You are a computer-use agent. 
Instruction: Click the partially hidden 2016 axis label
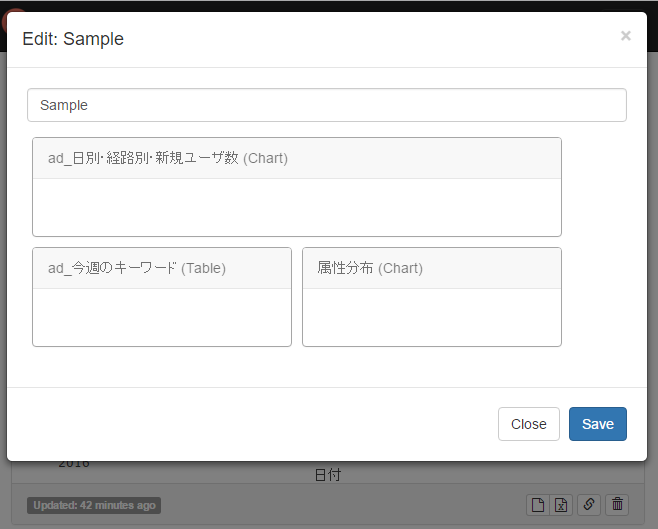(74, 464)
